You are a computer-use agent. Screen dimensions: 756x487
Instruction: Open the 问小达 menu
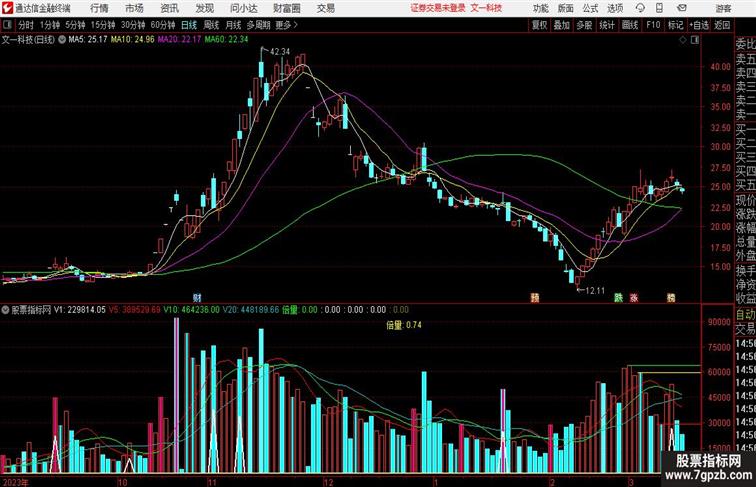[243, 8]
